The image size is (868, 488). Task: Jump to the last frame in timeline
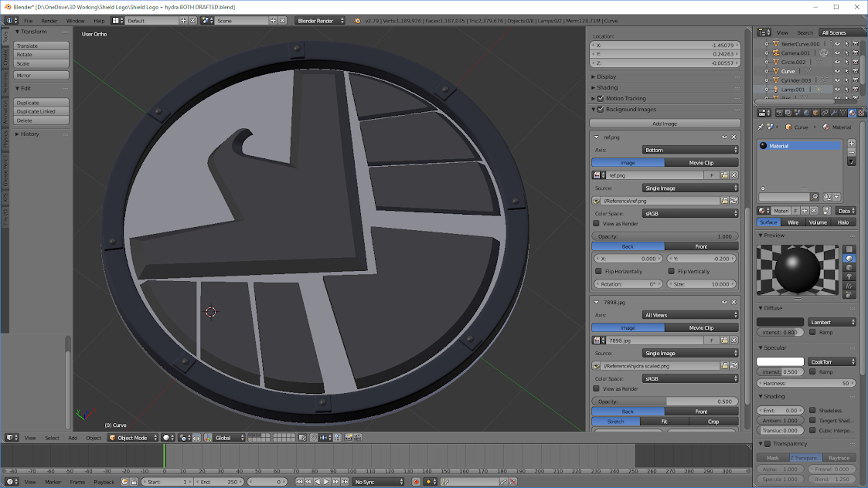[344, 482]
